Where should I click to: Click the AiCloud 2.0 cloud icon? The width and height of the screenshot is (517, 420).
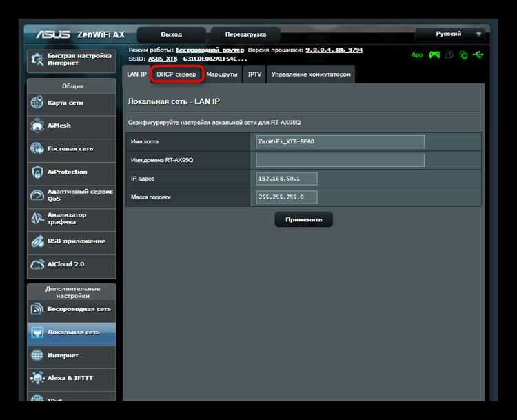37,264
